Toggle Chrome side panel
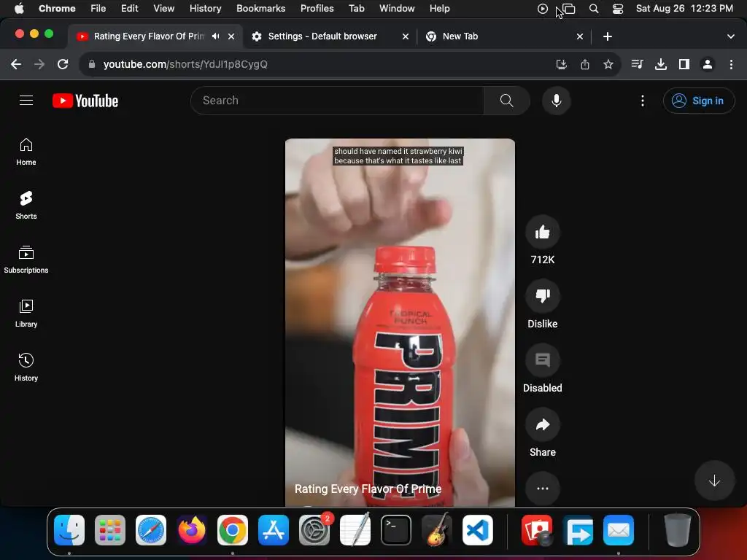Viewport: 747px width, 560px height. (x=684, y=64)
